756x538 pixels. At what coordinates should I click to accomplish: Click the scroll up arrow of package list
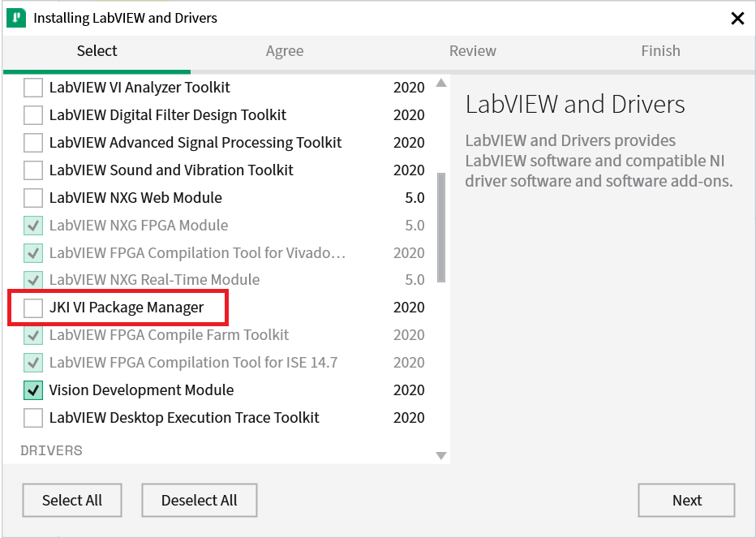pyautogui.click(x=440, y=83)
